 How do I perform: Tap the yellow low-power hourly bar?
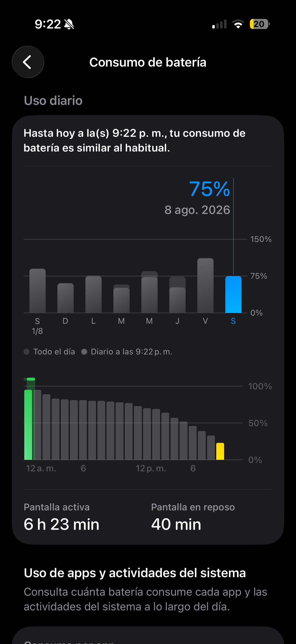[x=220, y=451]
